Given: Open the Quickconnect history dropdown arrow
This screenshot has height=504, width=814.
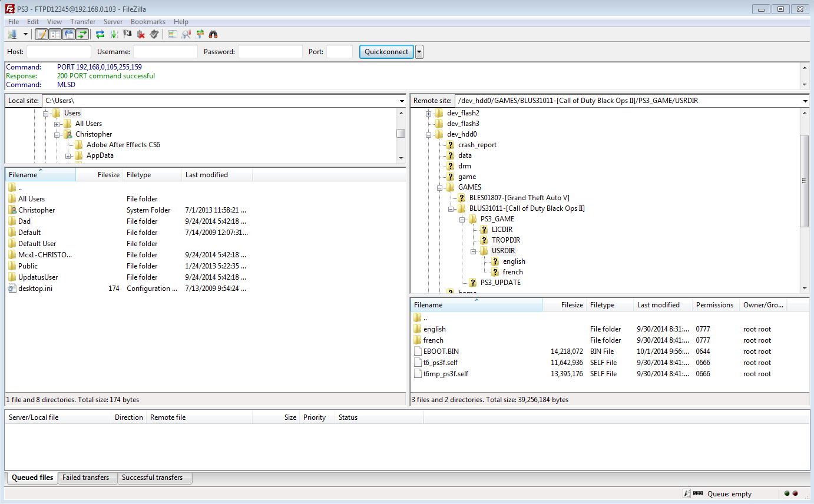Looking at the screenshot, I should pyautogui.click(x=419, y=52).
